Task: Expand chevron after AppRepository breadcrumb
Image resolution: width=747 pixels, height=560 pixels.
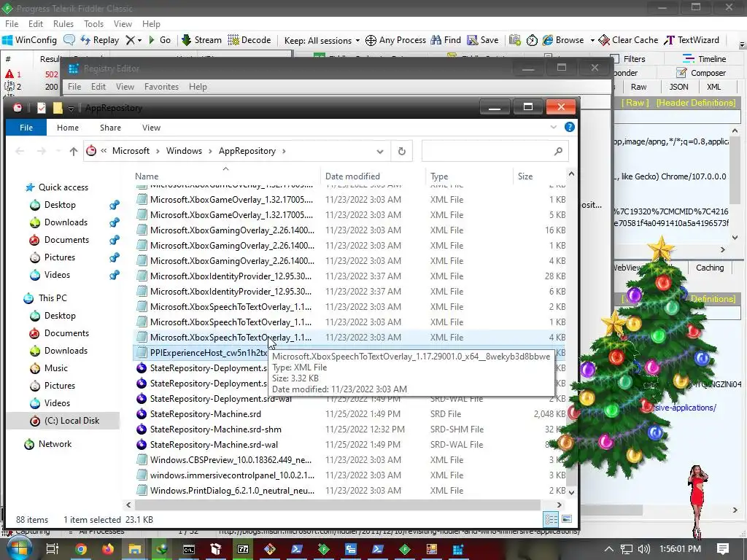Action: 284,151
